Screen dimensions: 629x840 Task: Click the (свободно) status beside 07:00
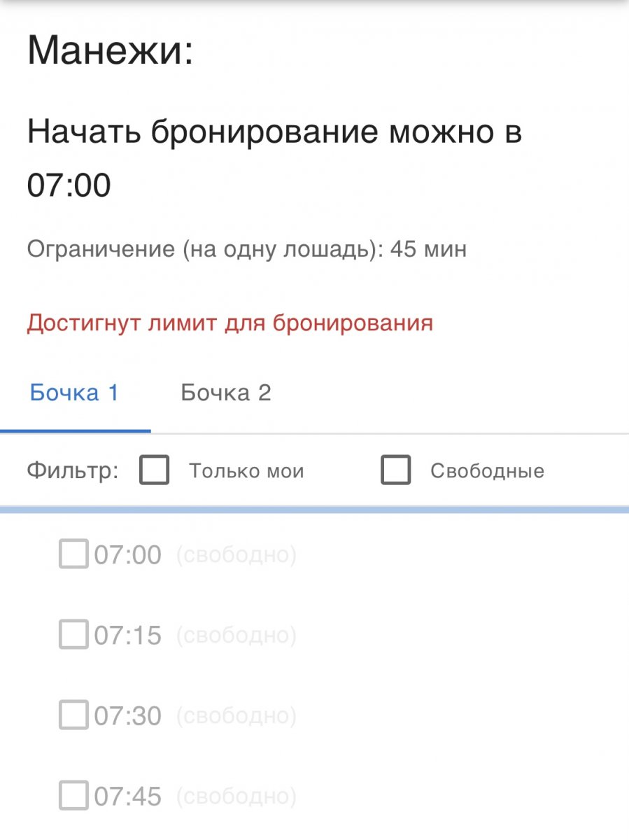click(236, 555)
